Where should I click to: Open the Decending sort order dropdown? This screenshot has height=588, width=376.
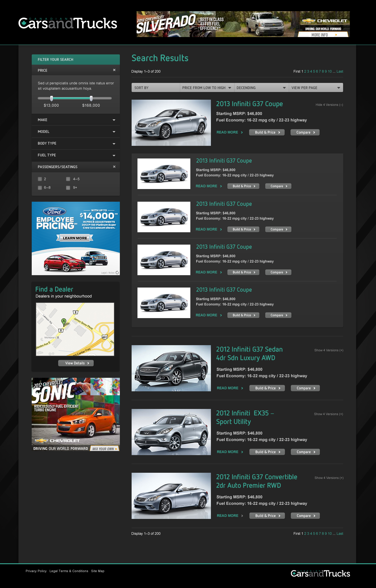point(261,88)
